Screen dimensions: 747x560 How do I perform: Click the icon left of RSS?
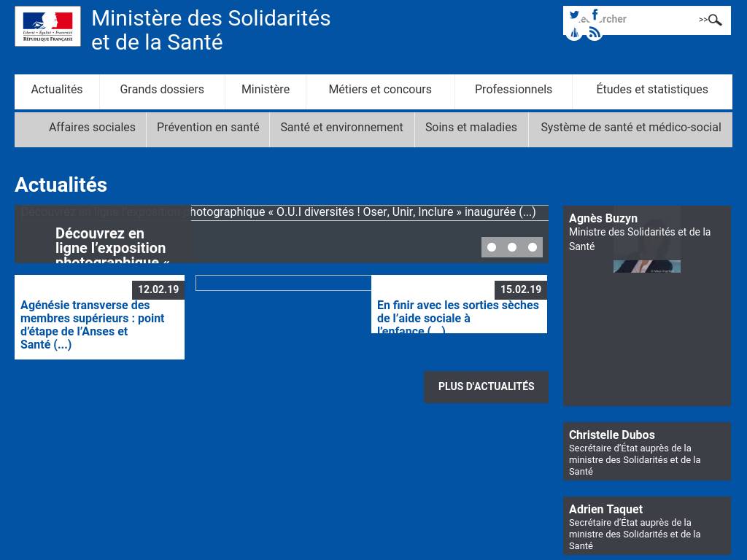coord(574,33)
